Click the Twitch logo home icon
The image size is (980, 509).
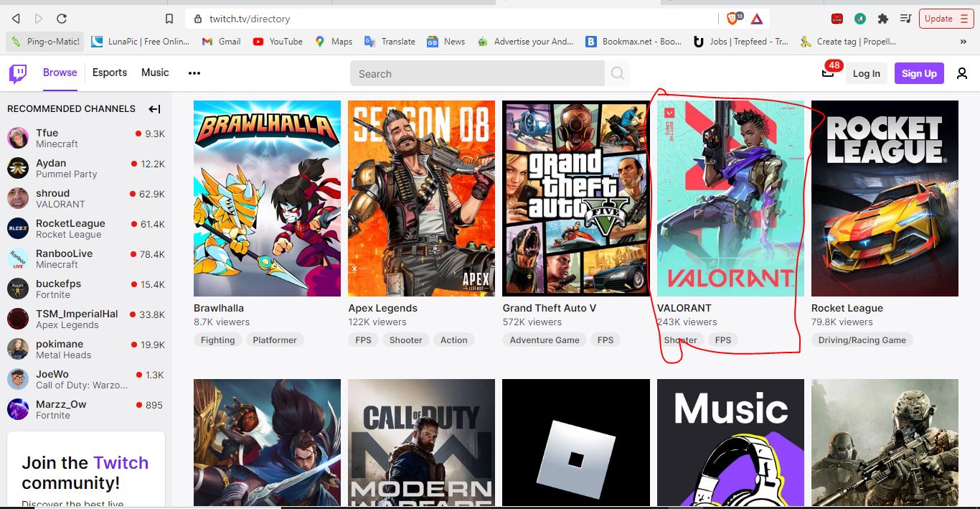[18, 73]
